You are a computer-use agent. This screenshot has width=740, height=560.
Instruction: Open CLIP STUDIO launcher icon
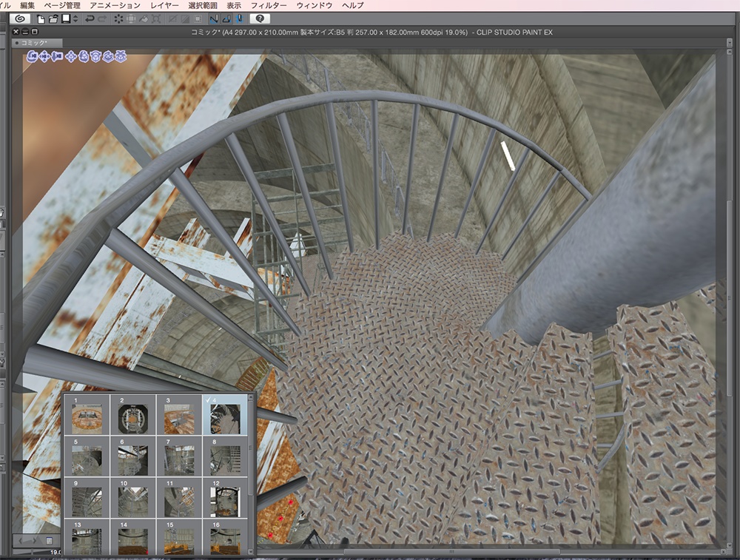tap(20, 19)
